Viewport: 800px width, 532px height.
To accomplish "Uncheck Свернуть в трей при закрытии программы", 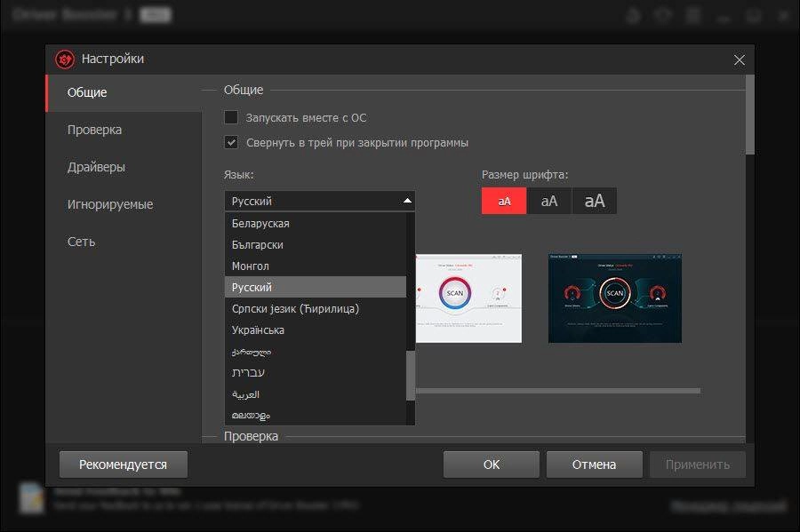I will click(x=231, y=142).
